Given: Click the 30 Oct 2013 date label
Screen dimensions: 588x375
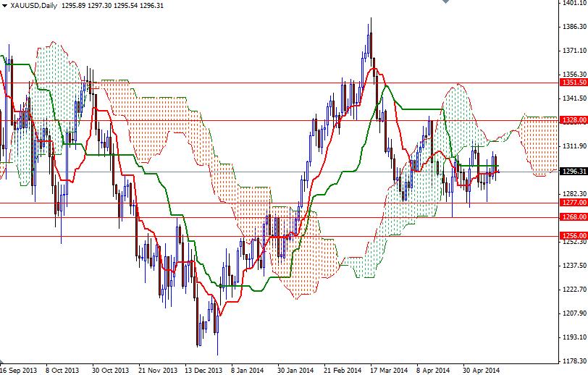Looking at the screenshot, I should (x=110, y=370).
